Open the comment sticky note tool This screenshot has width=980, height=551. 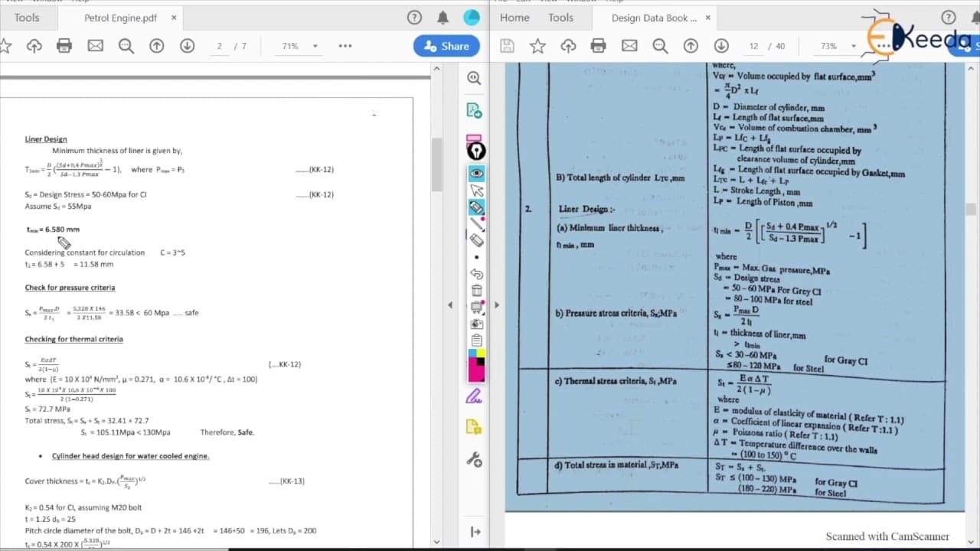pyautogui.click(x=475, y=427)
